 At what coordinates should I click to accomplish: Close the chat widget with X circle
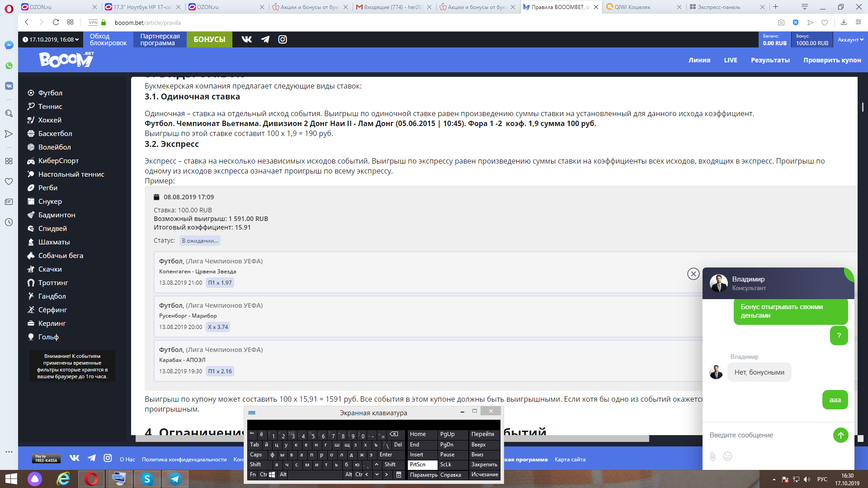point(693,274)
